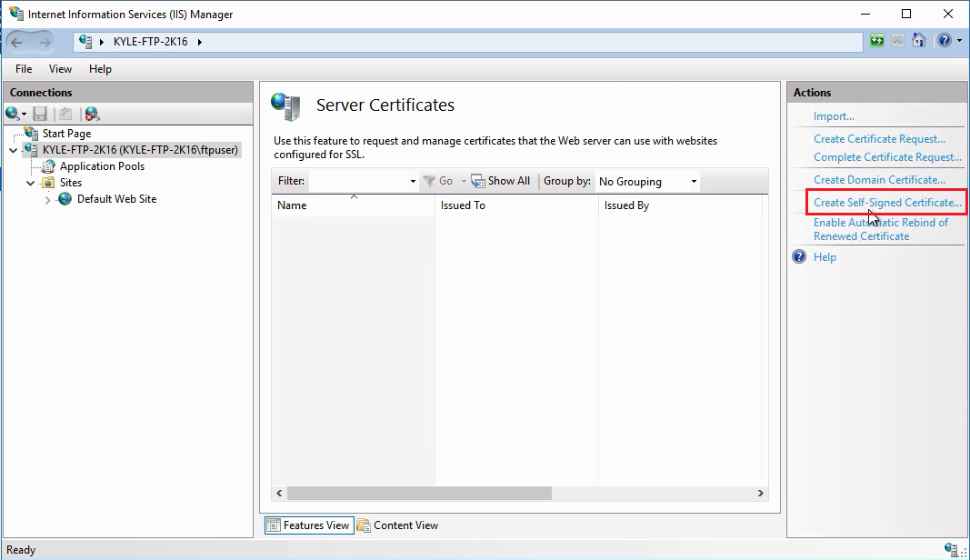This screenshot has width=970, height=560.
Task: Click the blue Help question-mark icon
Action: point(945,40)
